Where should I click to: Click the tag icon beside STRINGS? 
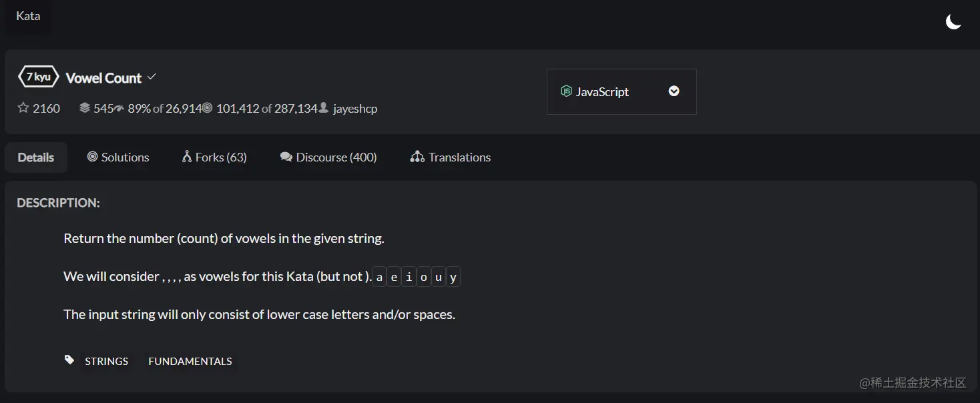69,360
